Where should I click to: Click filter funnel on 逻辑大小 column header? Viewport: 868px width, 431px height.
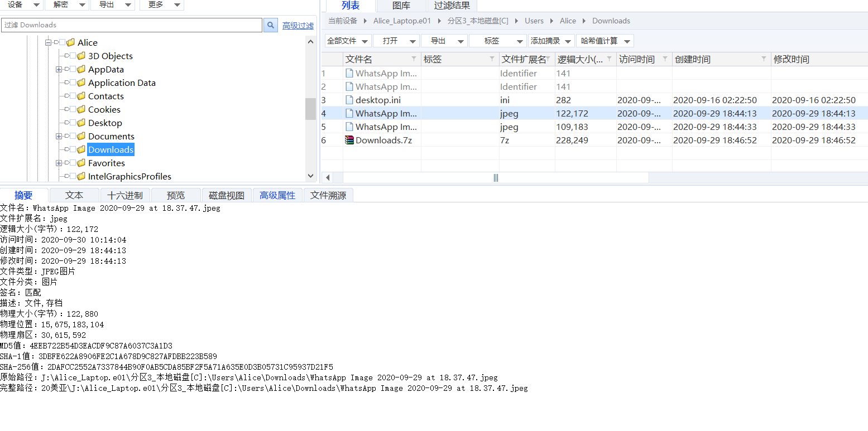click(x=609, y=59)
